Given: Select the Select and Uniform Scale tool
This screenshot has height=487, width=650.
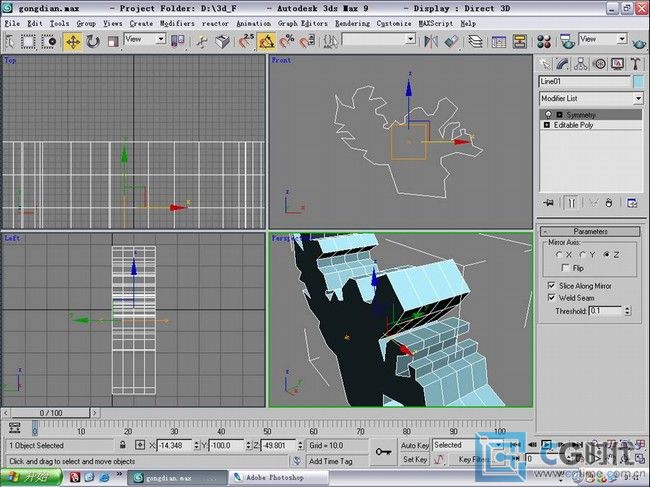Looking at the screenshot, I should (x=113, y=41).
